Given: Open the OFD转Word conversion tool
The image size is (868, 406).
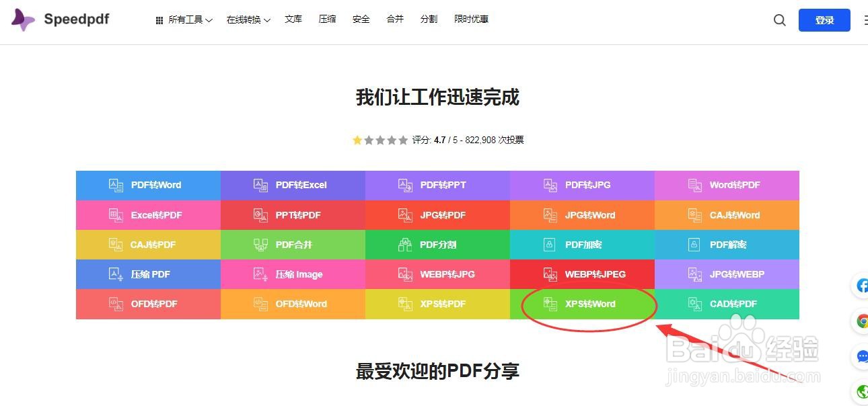Looking at the screenshot, I should (x=293, y=304).
